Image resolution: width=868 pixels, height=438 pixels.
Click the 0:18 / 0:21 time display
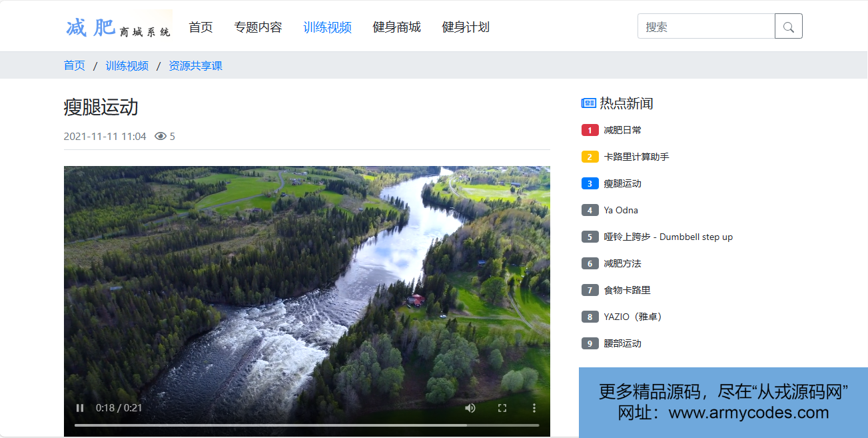tap(119, 408)
